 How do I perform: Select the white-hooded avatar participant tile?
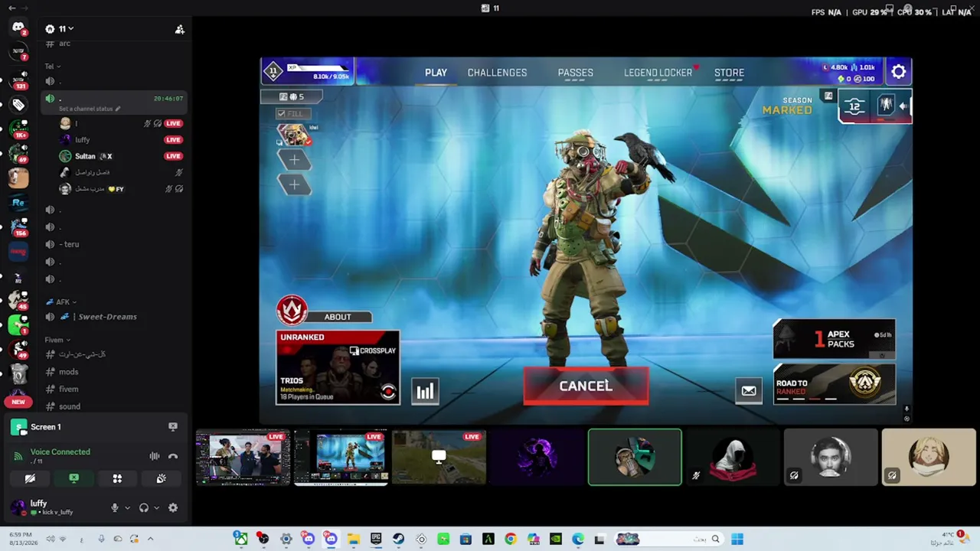pos(733,457)
